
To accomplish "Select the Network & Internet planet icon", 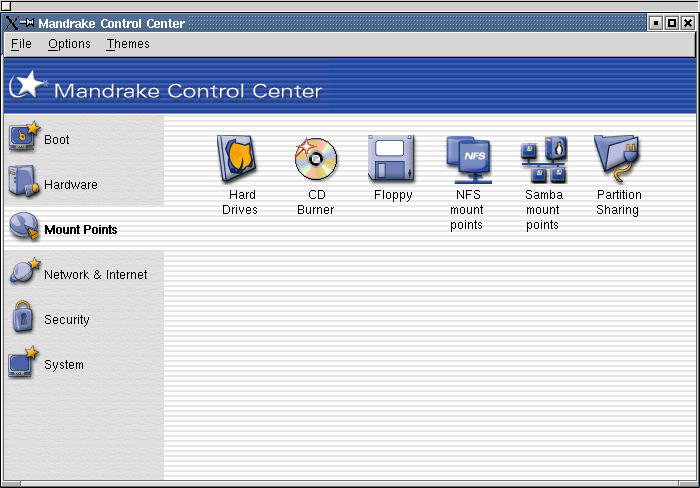I will 25,271.
